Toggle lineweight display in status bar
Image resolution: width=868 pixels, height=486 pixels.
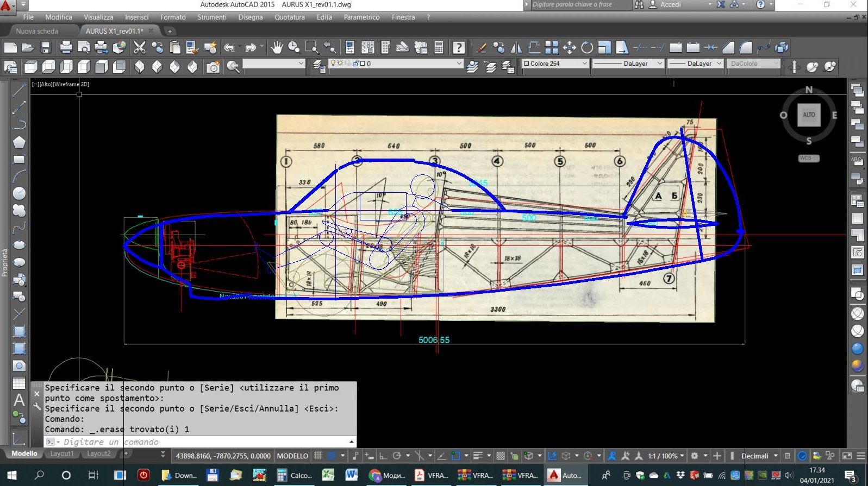click(478, 456)
